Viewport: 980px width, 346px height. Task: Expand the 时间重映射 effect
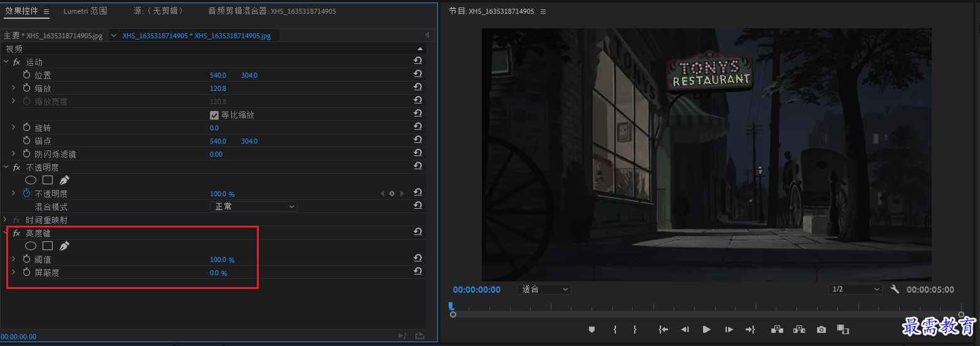pyautogui.click(x=6, y=220)
